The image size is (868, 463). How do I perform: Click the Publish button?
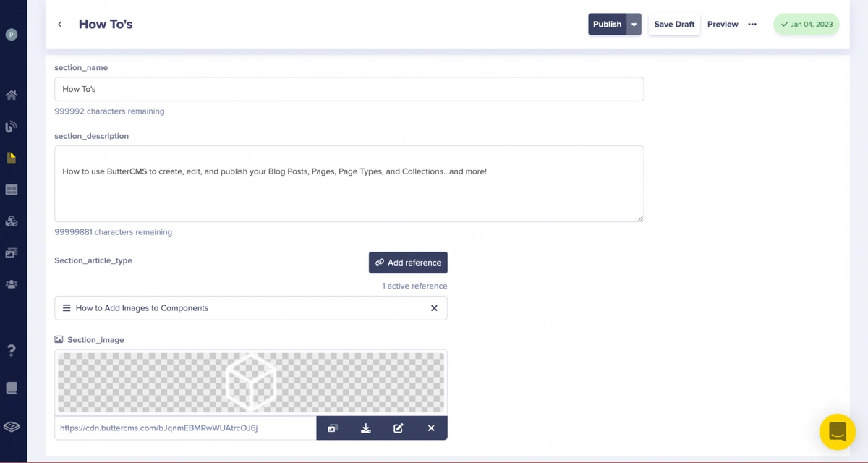(607, 25)
